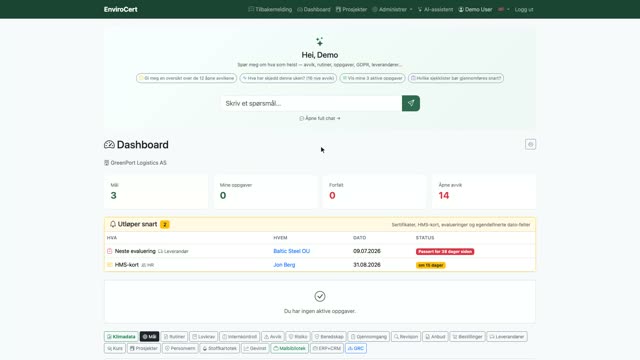Screen dimensions: 640x360
Task: Open the Leverandører module
Action: [507, 337]
